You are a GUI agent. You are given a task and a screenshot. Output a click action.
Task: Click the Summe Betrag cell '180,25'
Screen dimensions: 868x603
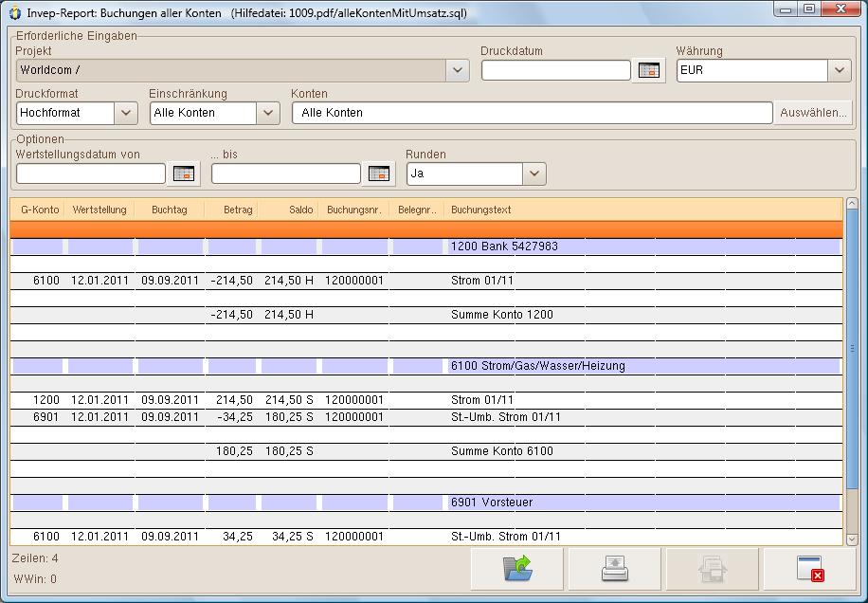pos(235,451)
